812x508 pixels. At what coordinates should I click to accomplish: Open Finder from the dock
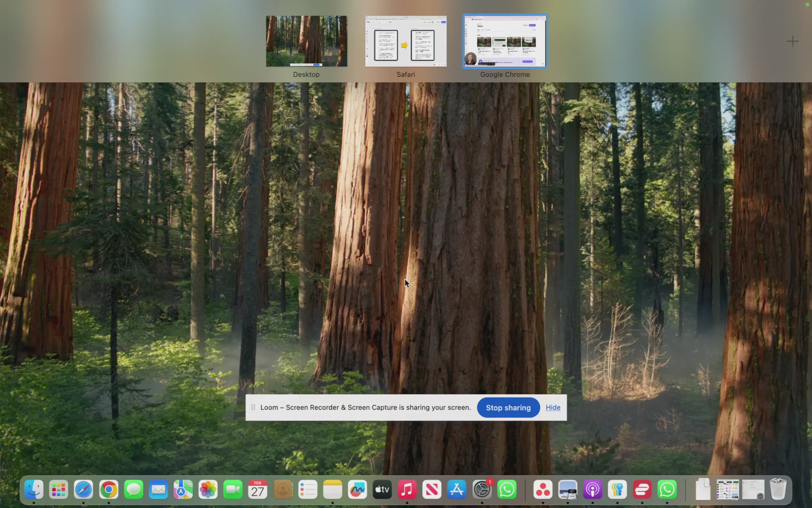pyautogui.click(x=34, y=490)
